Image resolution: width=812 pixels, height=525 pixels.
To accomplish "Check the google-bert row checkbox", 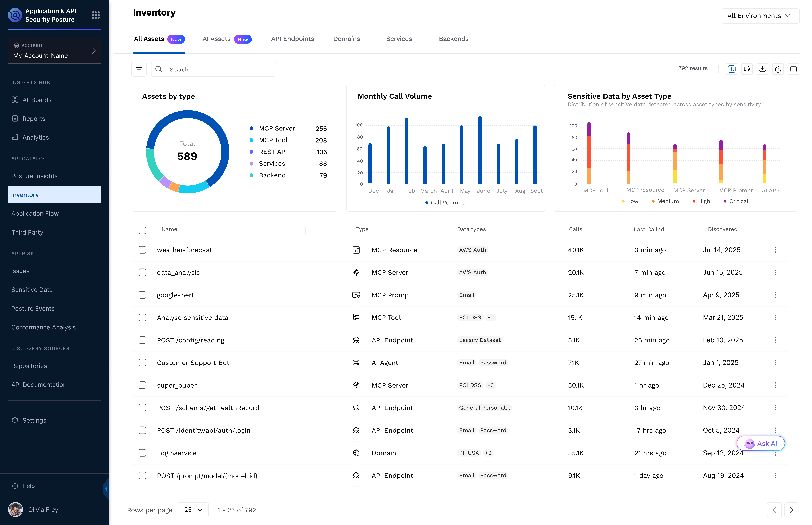I will tap(142, 295).
